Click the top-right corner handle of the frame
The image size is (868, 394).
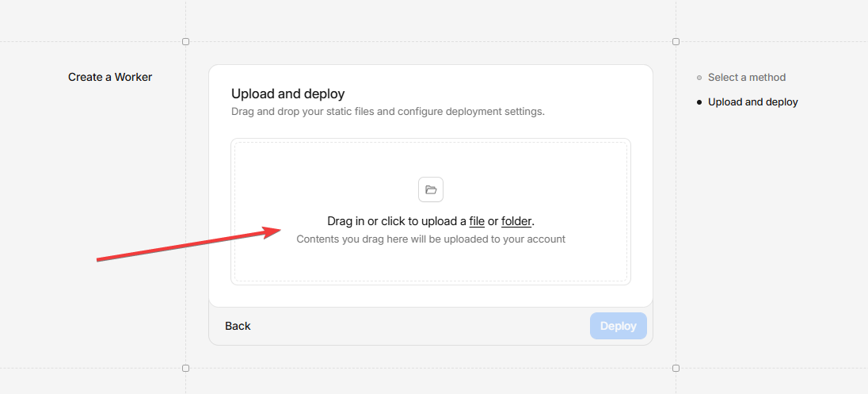tap(676, 41)
